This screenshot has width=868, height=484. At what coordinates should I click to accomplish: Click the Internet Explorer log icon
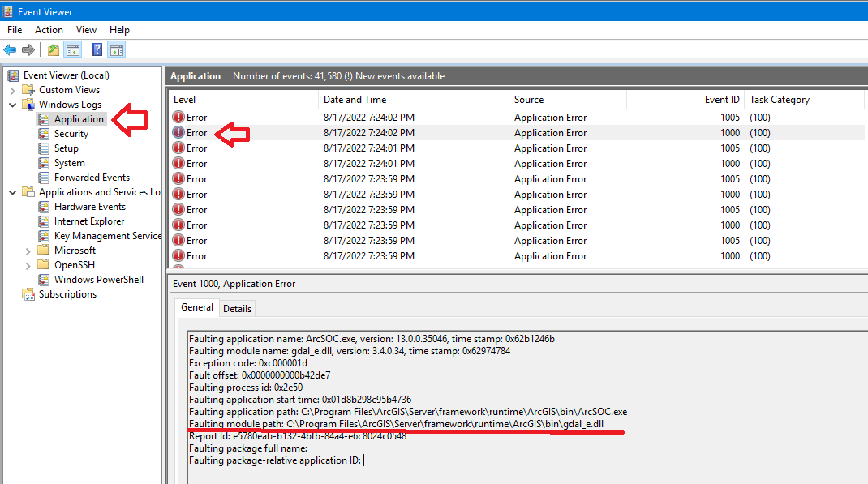(44, 221)
